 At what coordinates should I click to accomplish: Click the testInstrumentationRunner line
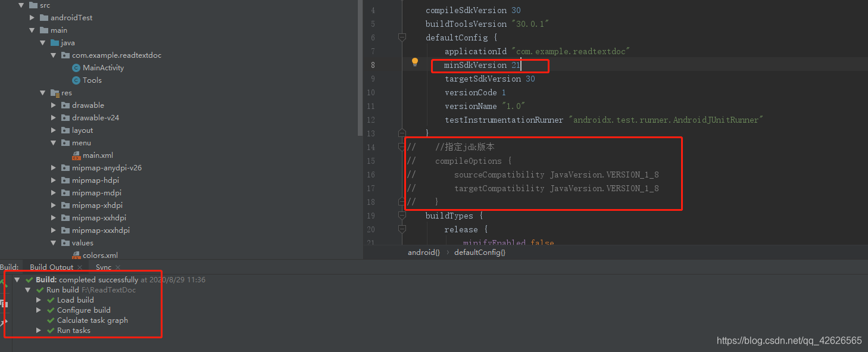(604, 120)
